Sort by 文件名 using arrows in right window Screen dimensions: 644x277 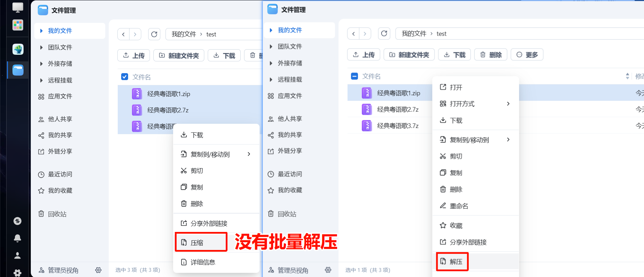(627, 76)
